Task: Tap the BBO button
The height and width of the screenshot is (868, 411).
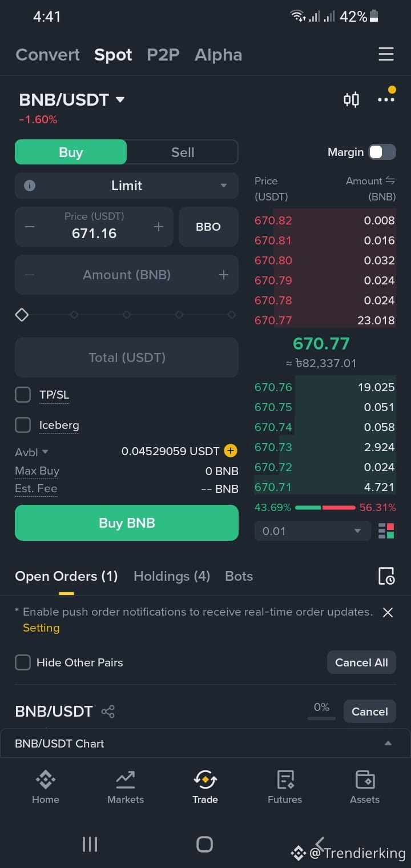Action: 208,227
